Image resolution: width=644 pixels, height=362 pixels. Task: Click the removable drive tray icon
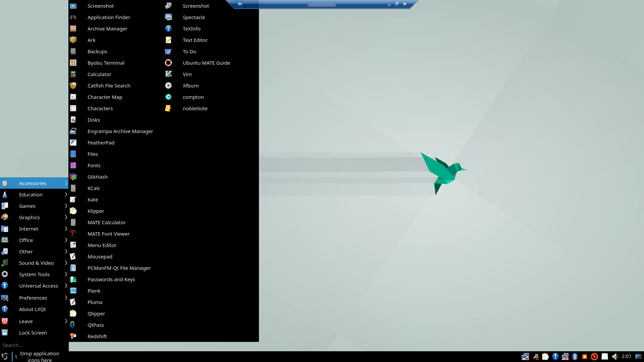click(x=605, y=357)
